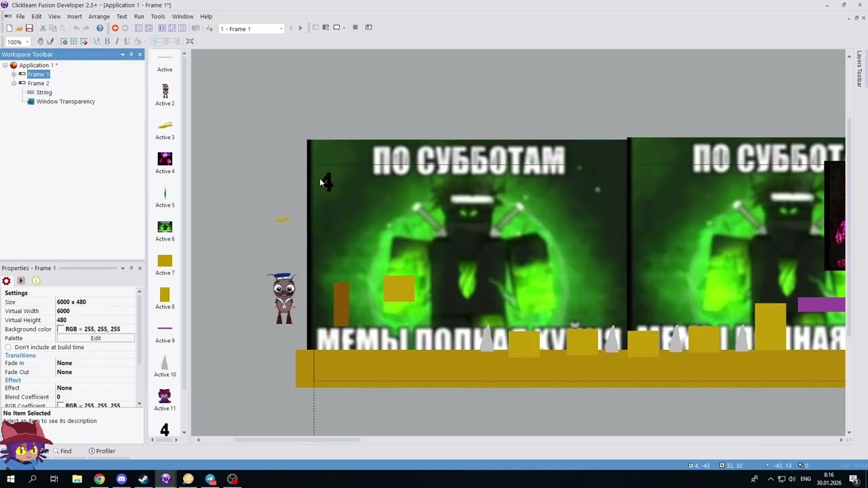Collapse Application 1 tree node
The height and width of the screenshot is (488, 868).
pyautogui.click(x=5, y=65)
